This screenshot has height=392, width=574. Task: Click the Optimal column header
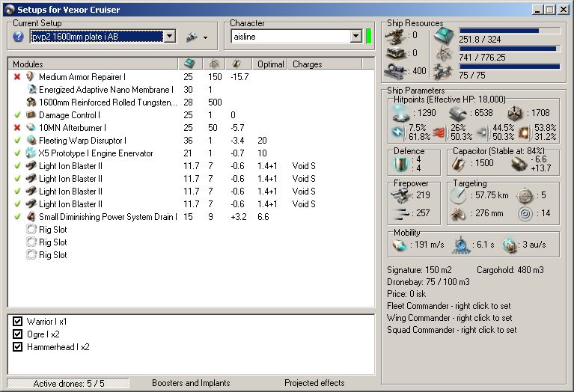click(270, 64)
